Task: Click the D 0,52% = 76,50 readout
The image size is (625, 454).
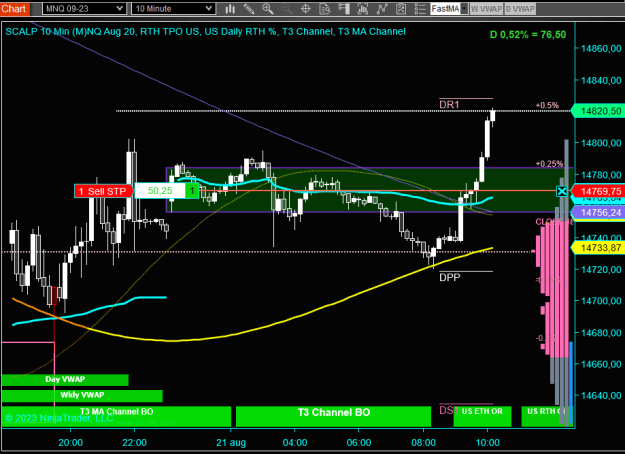Action: tap(528, 35)
